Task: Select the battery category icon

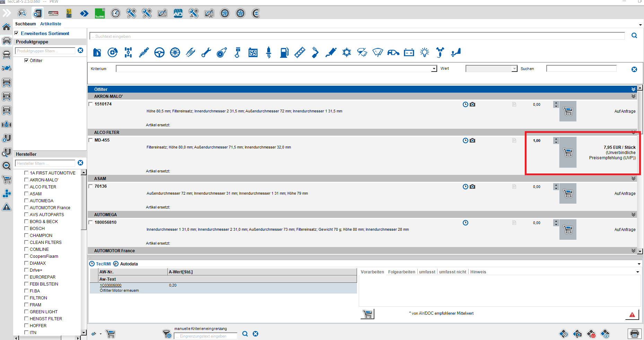Action: point(409,52)
